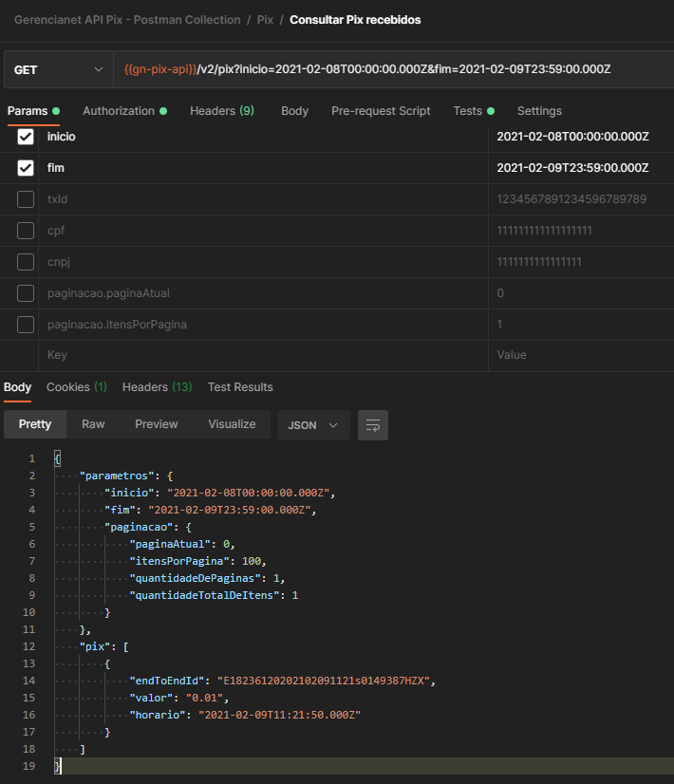Click the "itensPorPagina": 100 line
674x784 pixels.
[x=197, y=562]
